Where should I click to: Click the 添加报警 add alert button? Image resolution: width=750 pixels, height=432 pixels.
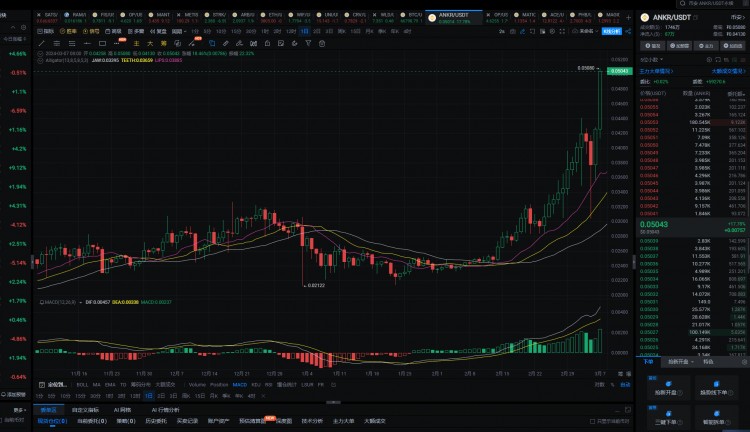pyautogui.click(x=13, y=395)
